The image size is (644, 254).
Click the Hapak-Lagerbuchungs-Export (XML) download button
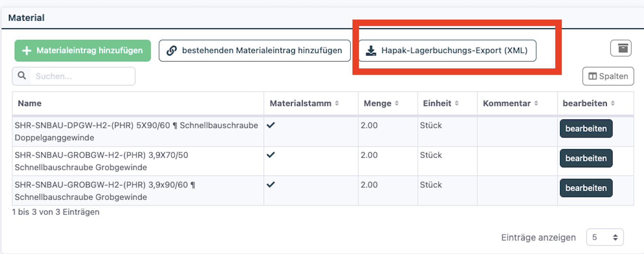[447, 51]
